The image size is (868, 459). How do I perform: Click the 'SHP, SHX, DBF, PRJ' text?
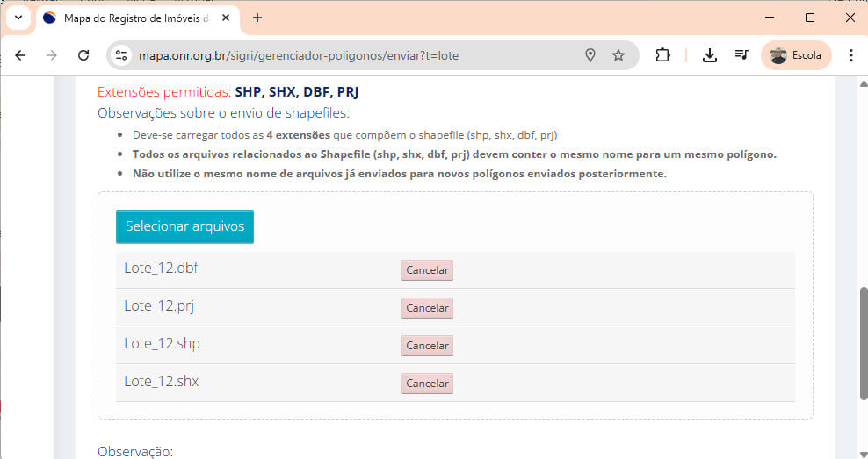[297, 92]
